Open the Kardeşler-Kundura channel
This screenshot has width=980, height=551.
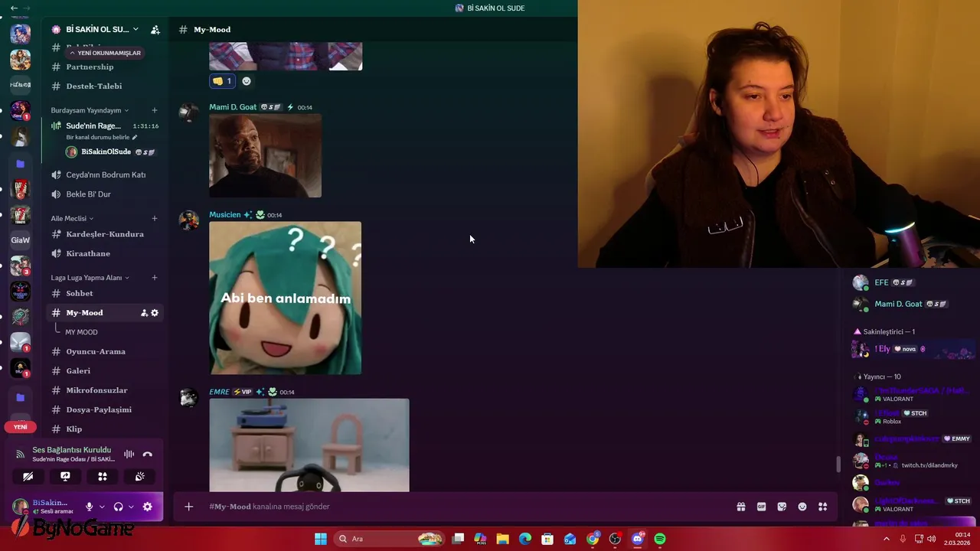[105, 234]
